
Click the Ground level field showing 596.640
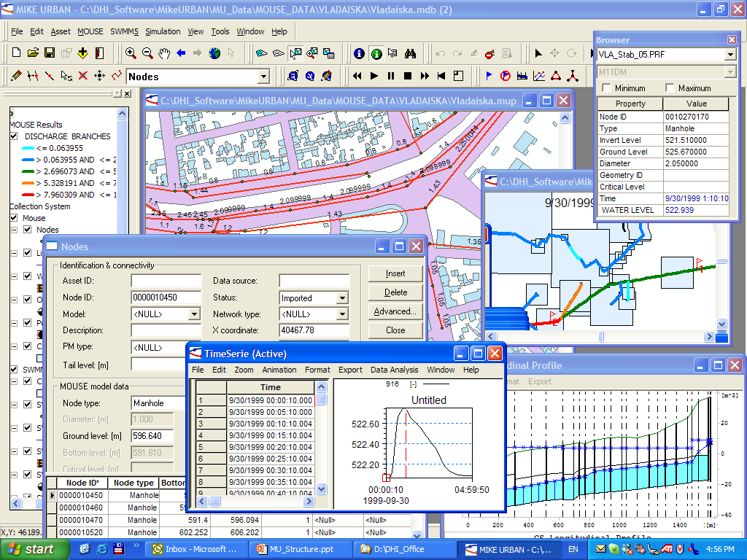point(152,436)
